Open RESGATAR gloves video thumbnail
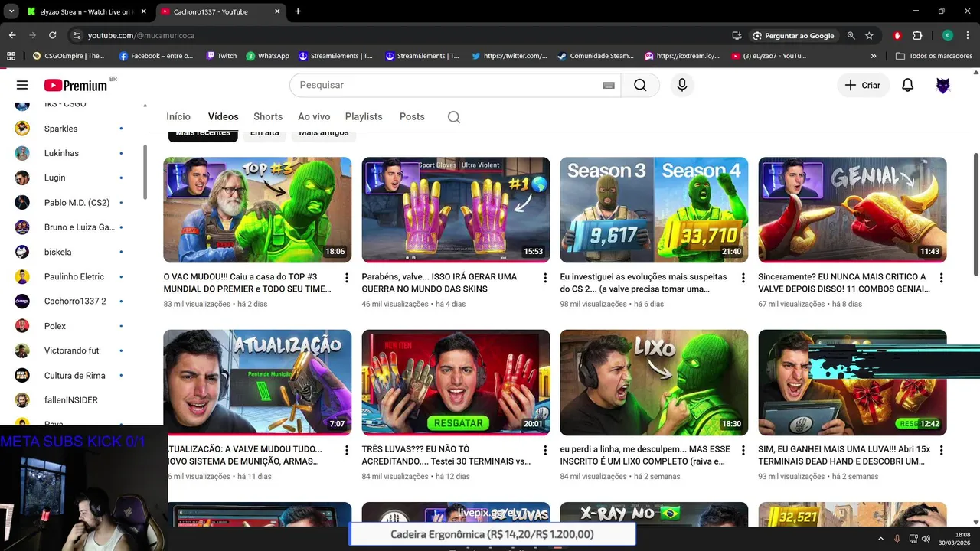This screenshot has width=980, height=551. point(456,382)
